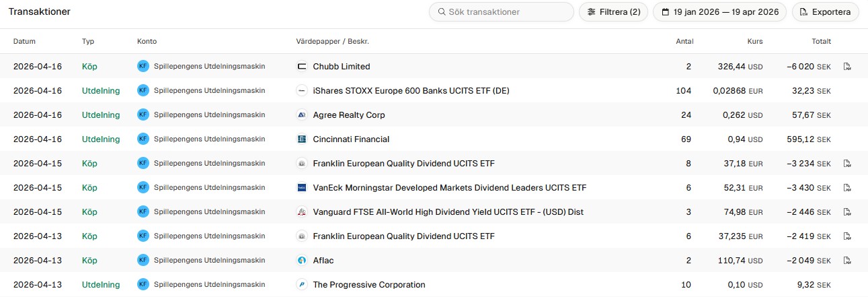The height and width of the screenshot is (297, 868).
Task: Click the Progressive Corporation logo icon
Action: (x=302, y=285)
